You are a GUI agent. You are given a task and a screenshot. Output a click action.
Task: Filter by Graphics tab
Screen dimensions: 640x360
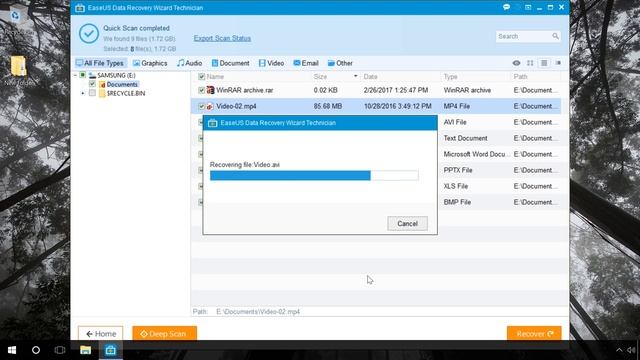(x=150, y=63)
